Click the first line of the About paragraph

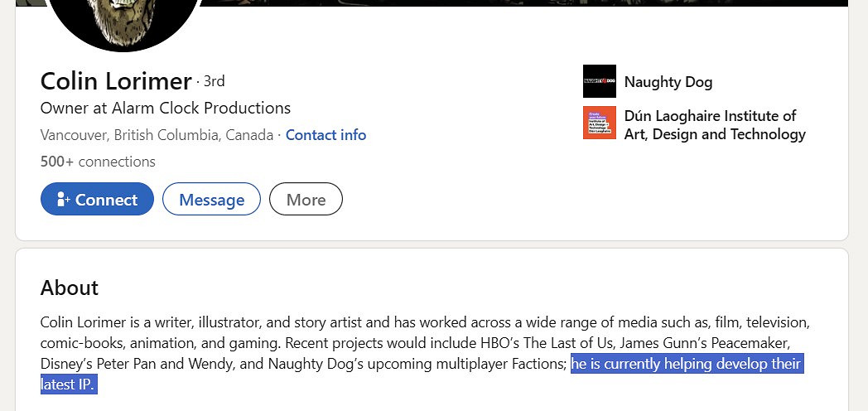[x=424, y=321]
